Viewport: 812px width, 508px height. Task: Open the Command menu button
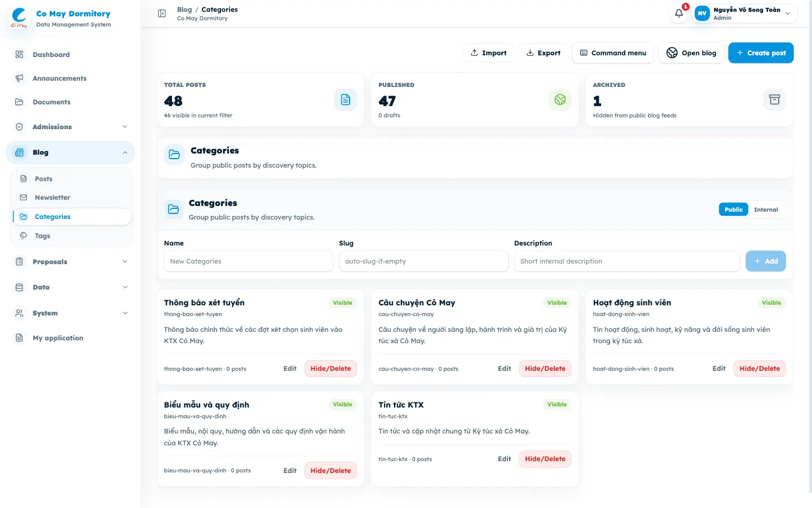[613, 53]
